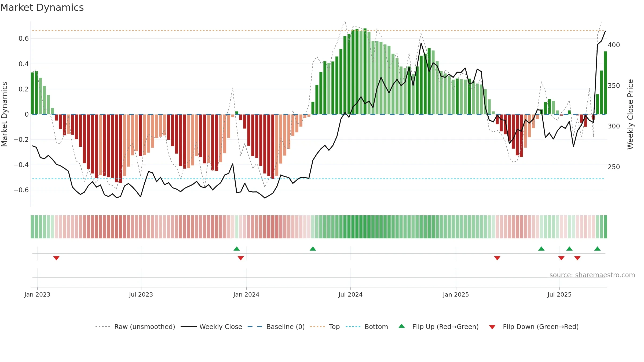Viewport: 644px width, 362px height.
Task: Click the green Flip Up triangle before Jan 2024
Action: coord(237,249)
